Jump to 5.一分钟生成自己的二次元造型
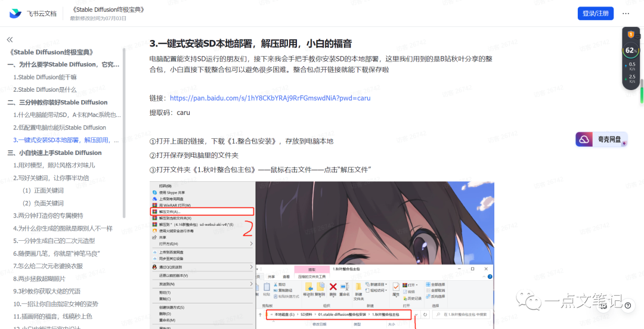 [54, 241]
